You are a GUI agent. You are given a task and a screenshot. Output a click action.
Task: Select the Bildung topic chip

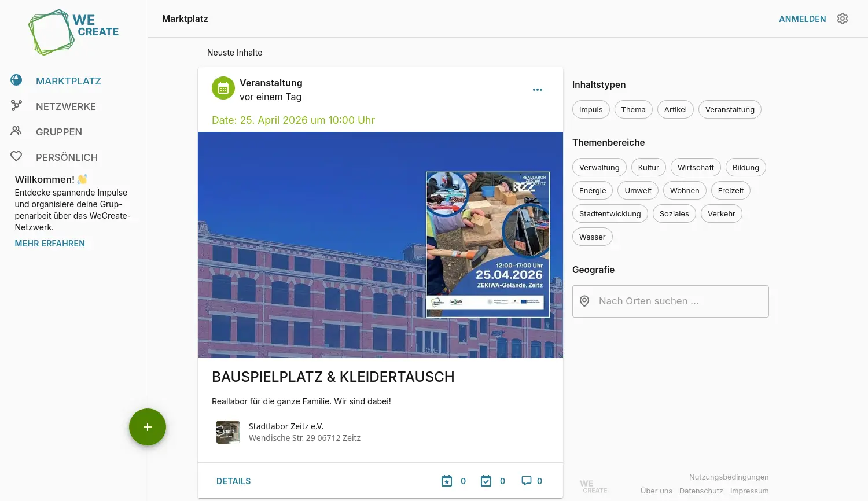click(x=746, y=167)
